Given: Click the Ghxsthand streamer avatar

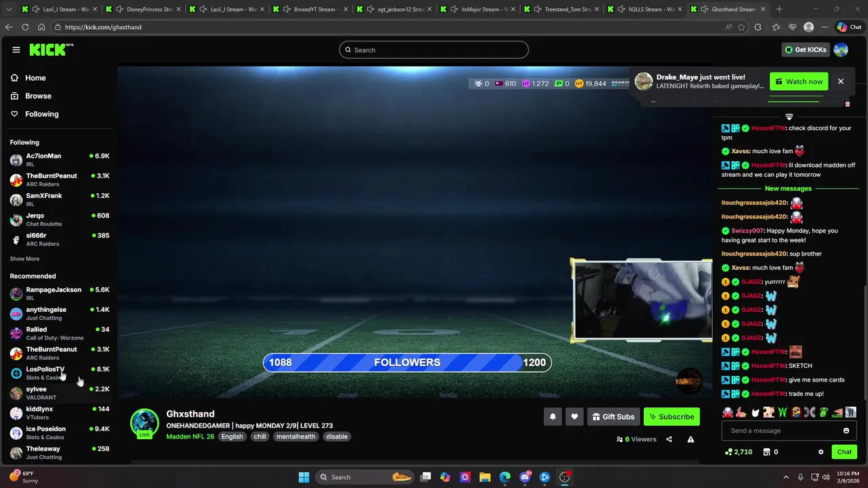Looking at the screenshot, I should pyautogui.click(x=144, y=423).
